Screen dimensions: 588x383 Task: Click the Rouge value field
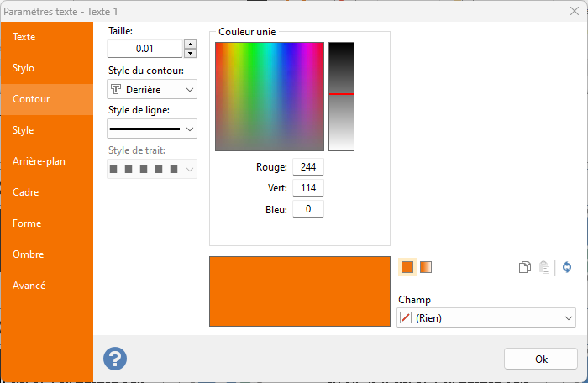coord(307,166)
